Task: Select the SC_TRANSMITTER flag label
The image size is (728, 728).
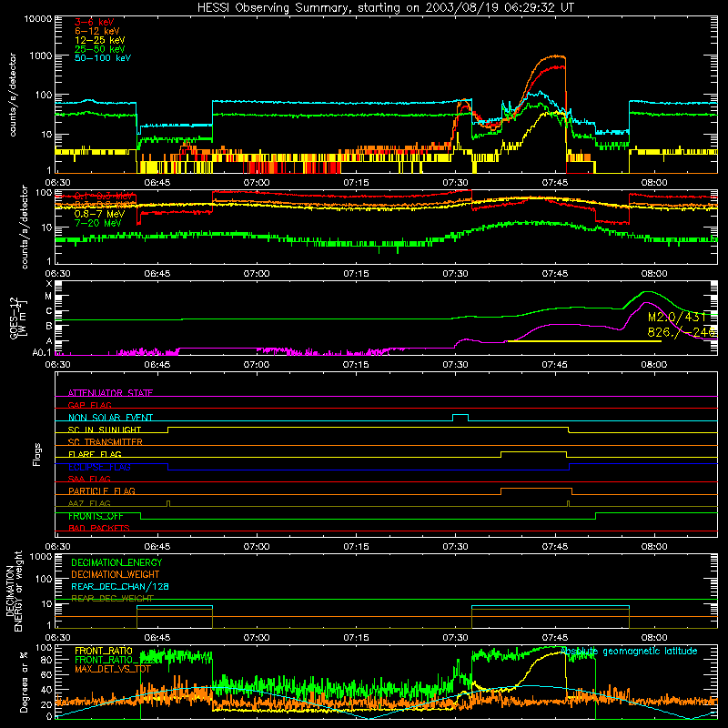Action: click(x=106, y=441)
